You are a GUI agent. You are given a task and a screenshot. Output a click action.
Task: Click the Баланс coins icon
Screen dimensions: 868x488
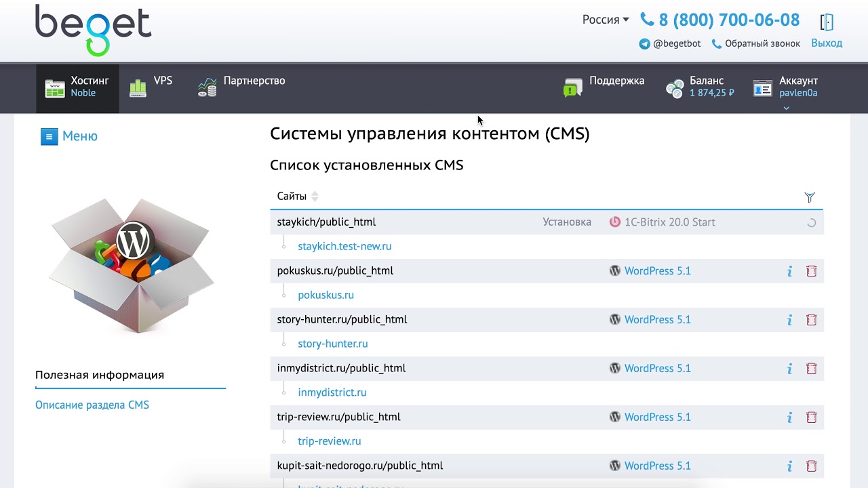click(x=675, y=88)
